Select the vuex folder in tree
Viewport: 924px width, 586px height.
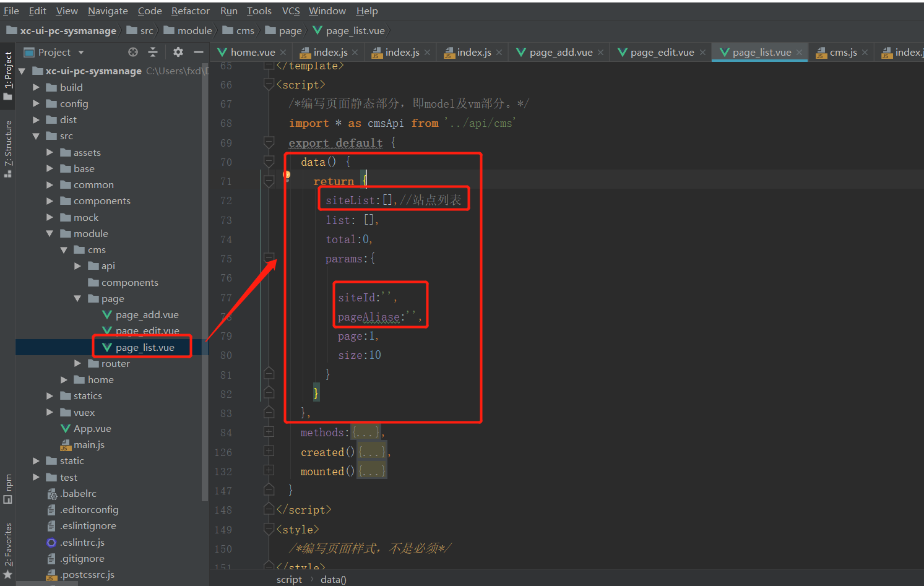click(x=77, y=412)
